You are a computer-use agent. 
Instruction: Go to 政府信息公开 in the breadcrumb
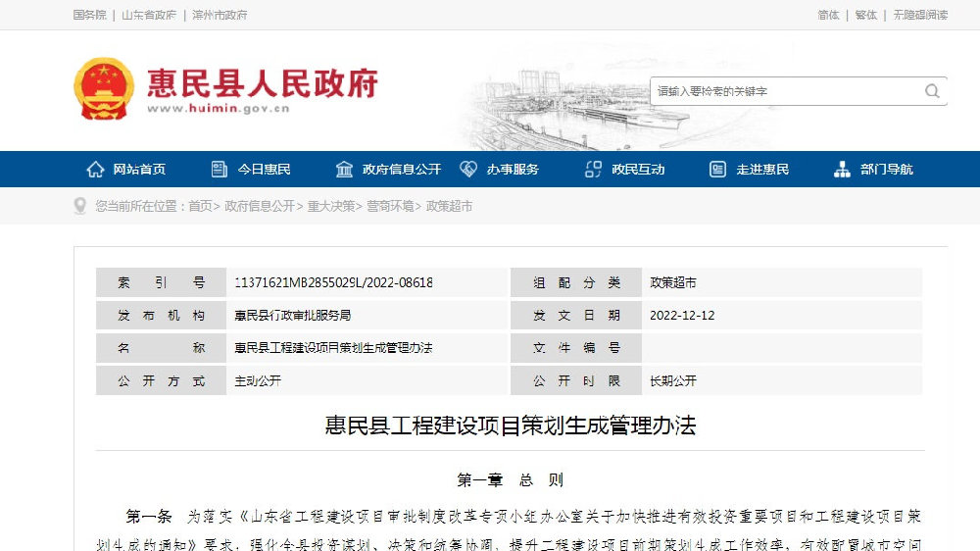(x=260, y=207)
